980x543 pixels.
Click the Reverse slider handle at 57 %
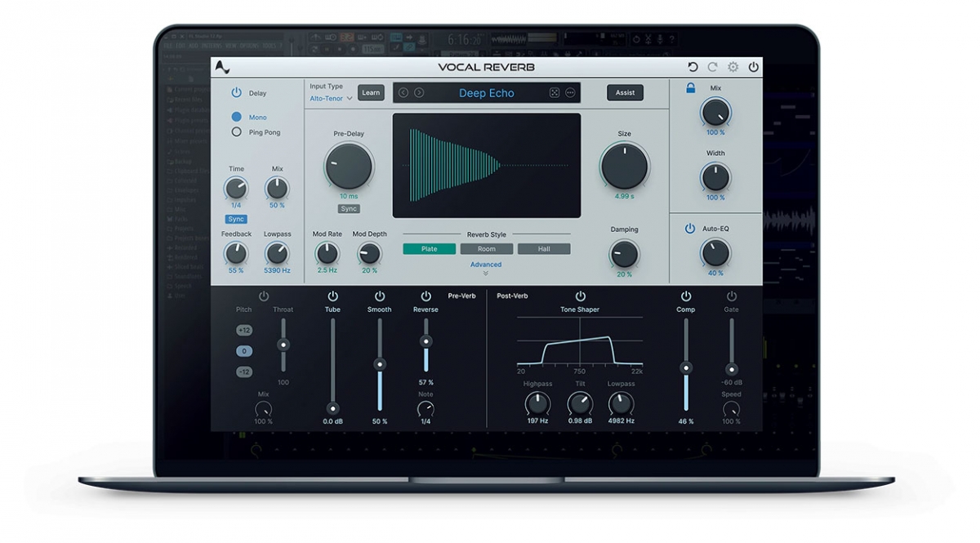pyautogui.click(x=425, y=342)
